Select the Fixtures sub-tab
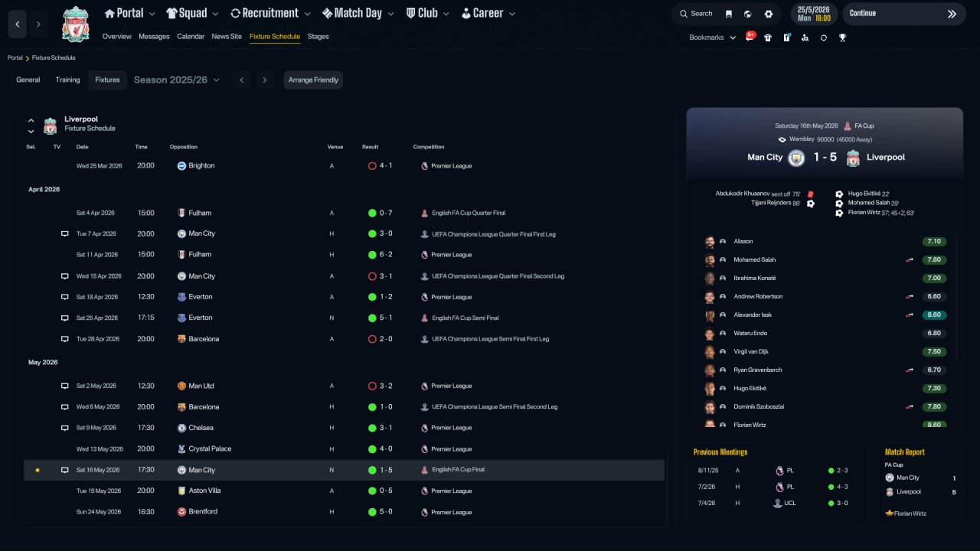Viewport: 980px width, 551px height. click(107, 80)
